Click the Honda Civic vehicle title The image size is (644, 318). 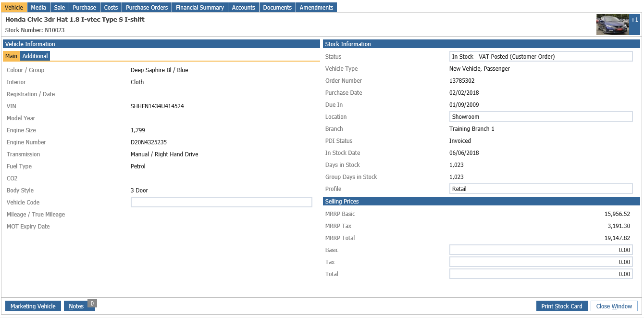75,20
